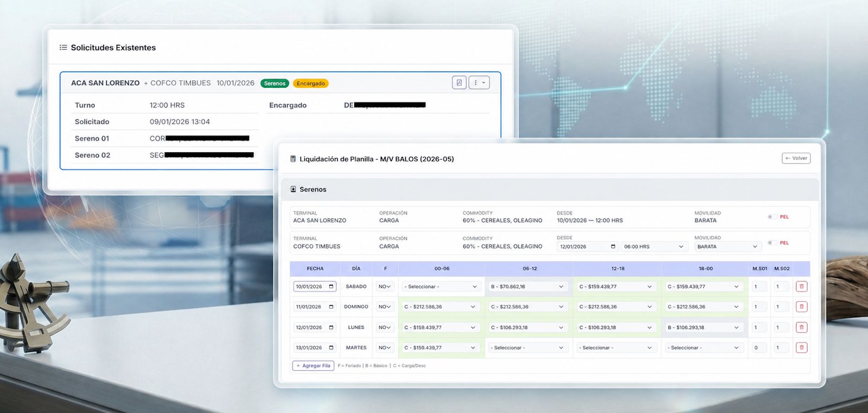Open F dropdown NO for LUNES row

[x=385, y=327]
